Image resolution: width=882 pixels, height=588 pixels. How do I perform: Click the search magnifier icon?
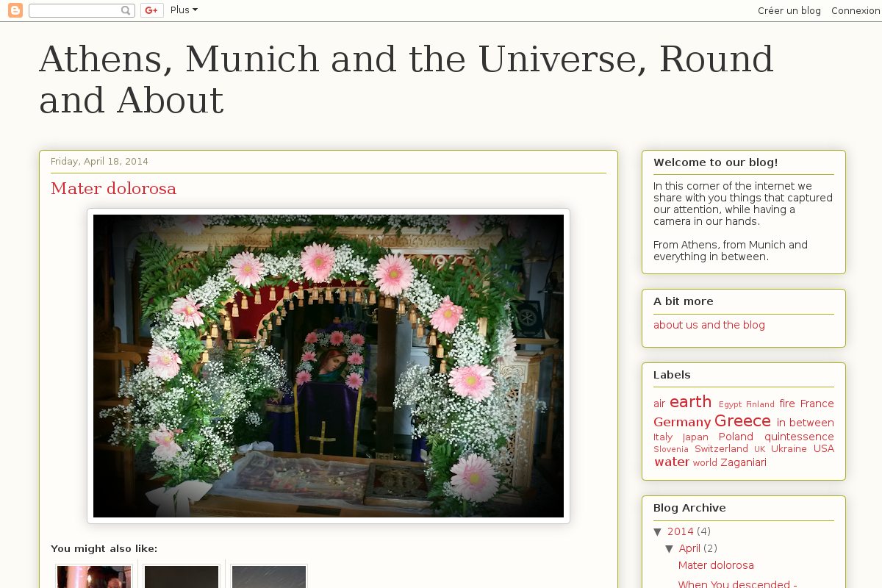coord(126,10)
